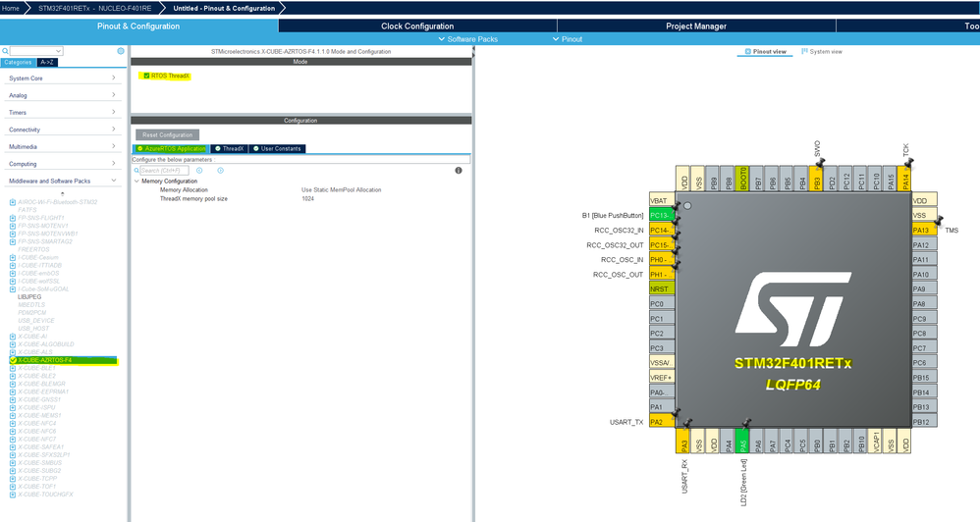Expand the System Core category

tap(63, 78)
